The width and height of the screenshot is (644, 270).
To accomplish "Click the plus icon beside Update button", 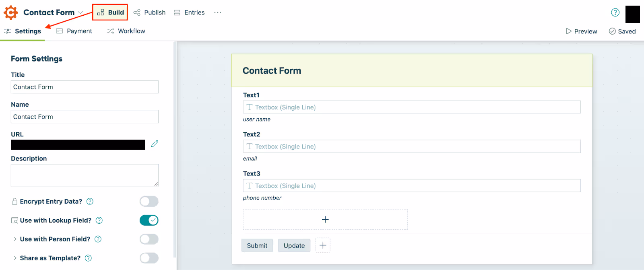I will 323,245.
